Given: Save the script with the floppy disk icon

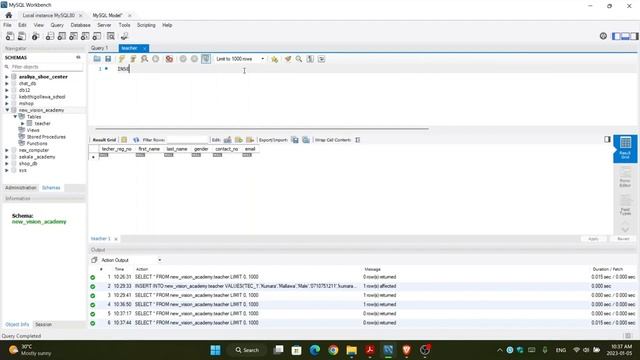Looking at the screenshot, I should click(108, 59).
